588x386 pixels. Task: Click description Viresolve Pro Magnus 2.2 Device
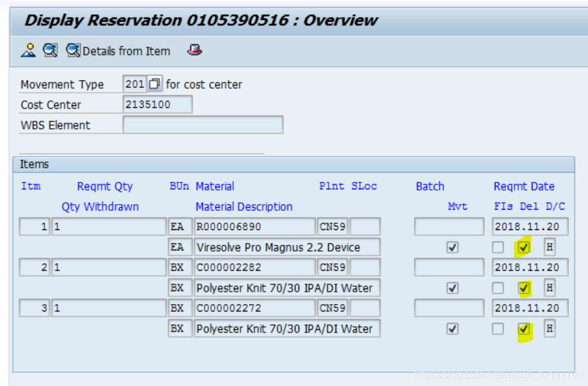(x=288, y=247)
